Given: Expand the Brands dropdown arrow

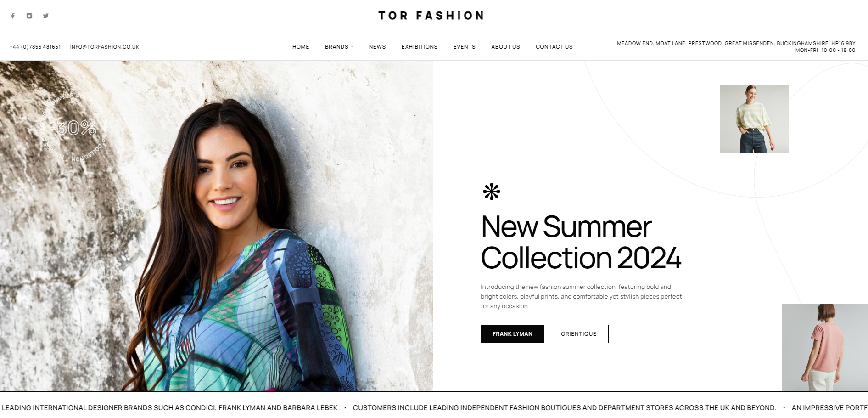Looking at the screenshot, I should tap(352, 47).
